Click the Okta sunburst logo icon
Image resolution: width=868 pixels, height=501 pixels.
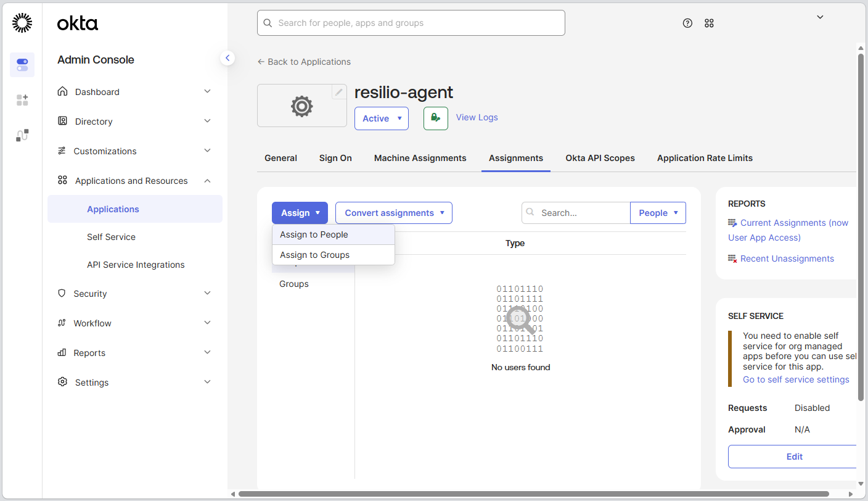pos(22,23)
